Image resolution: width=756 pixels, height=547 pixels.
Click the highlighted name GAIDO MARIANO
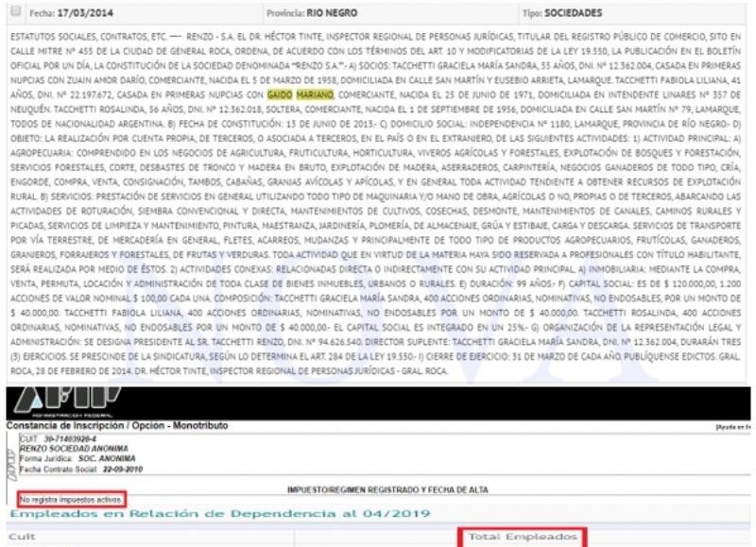pos(301,94)
